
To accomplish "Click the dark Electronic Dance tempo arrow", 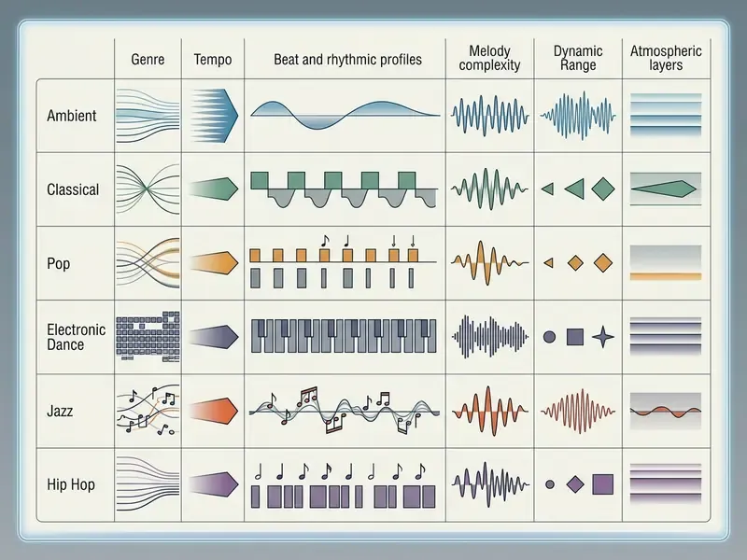I will [214, 337].
